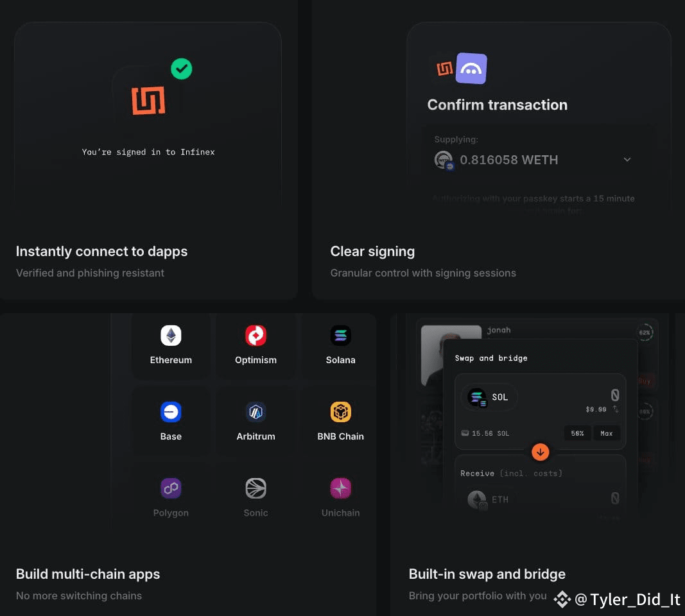Viewport: 685px width, 616px height.
Task: Click the ETH receive amount field
Action: tap(614, 498)
